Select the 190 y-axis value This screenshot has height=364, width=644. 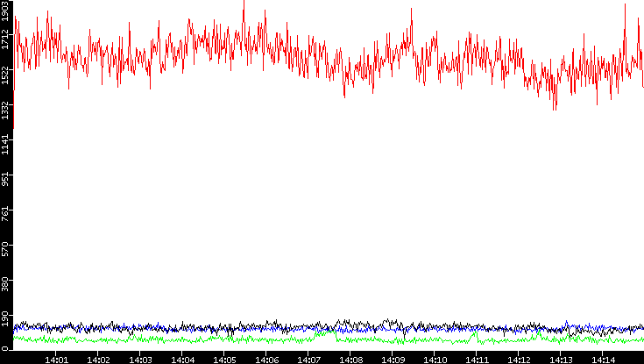click(x=5, y=320)
